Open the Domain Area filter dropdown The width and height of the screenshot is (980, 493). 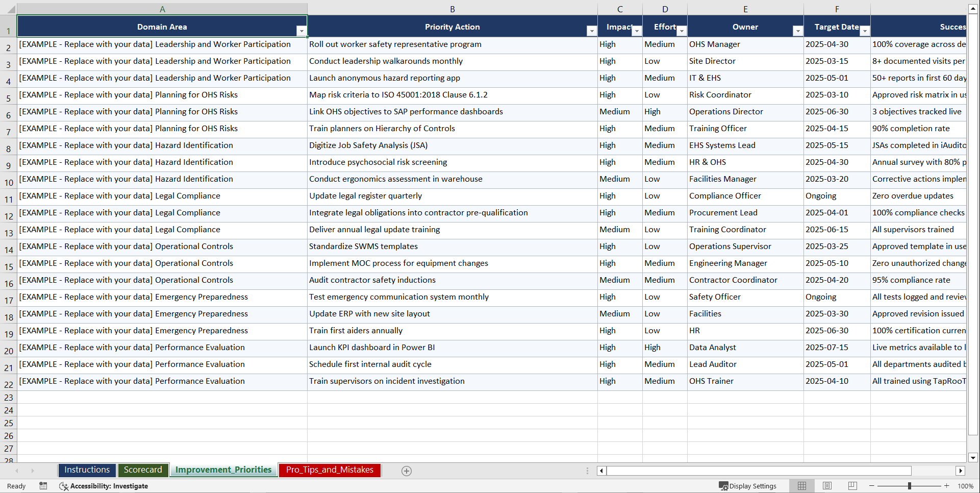tap(302, 31)
